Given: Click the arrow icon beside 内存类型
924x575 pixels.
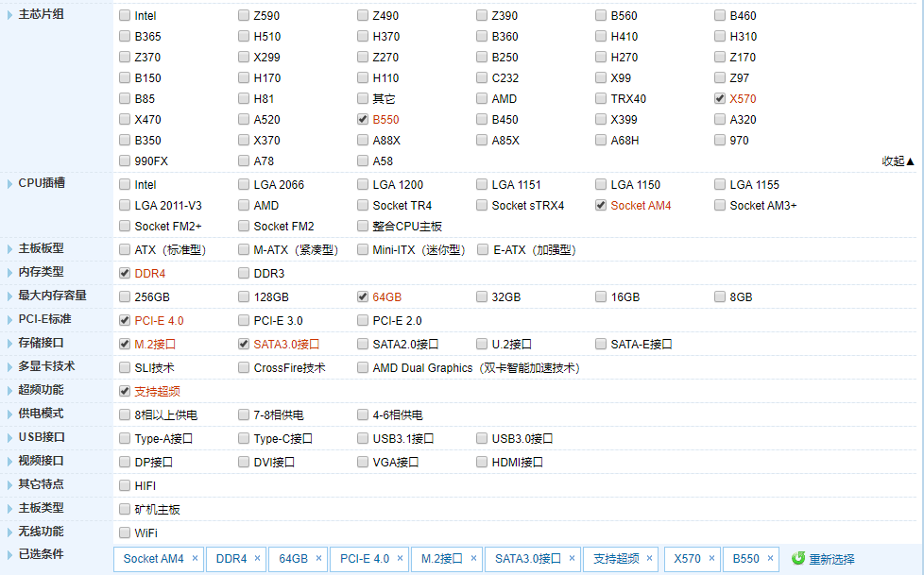Looking at the screenshot, I should 9,272.
